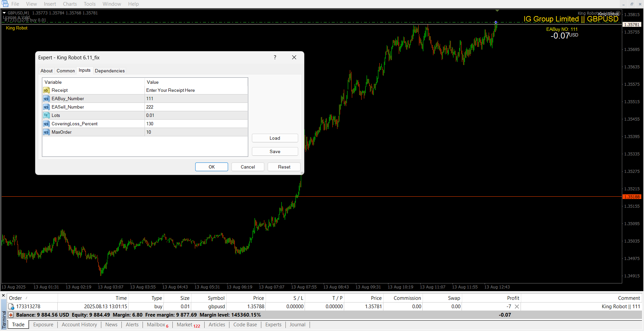This screenshot has width=644, height=331.
Task: Click the chart shift triangle marker
Action: pyautogui.click(x=497, y=11)
